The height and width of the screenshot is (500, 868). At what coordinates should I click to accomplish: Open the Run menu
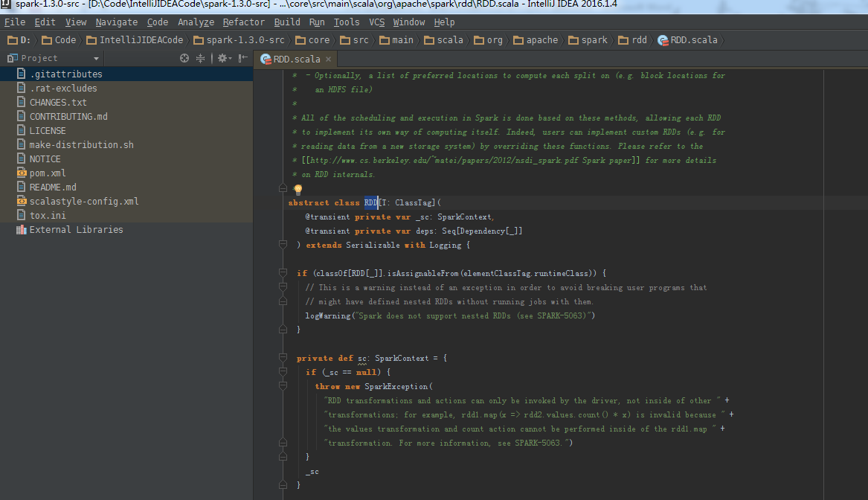point(317,22)
